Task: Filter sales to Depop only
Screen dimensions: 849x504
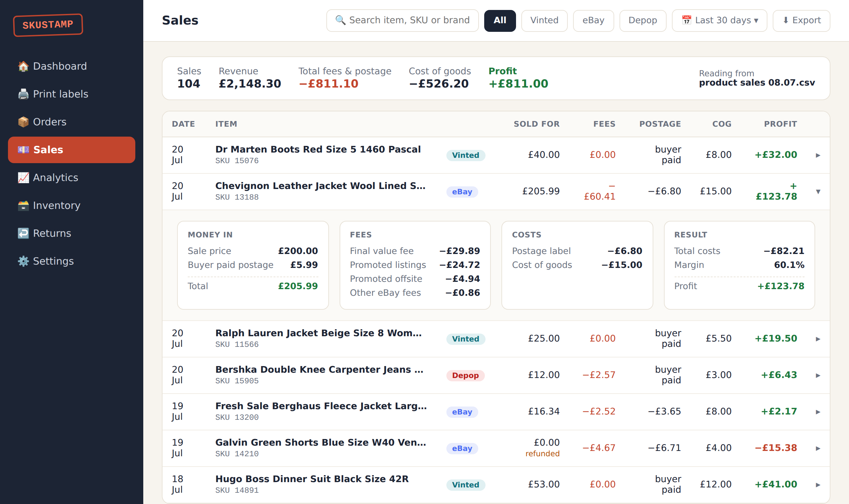Action: pyautogui.click(x=642, y=20)
